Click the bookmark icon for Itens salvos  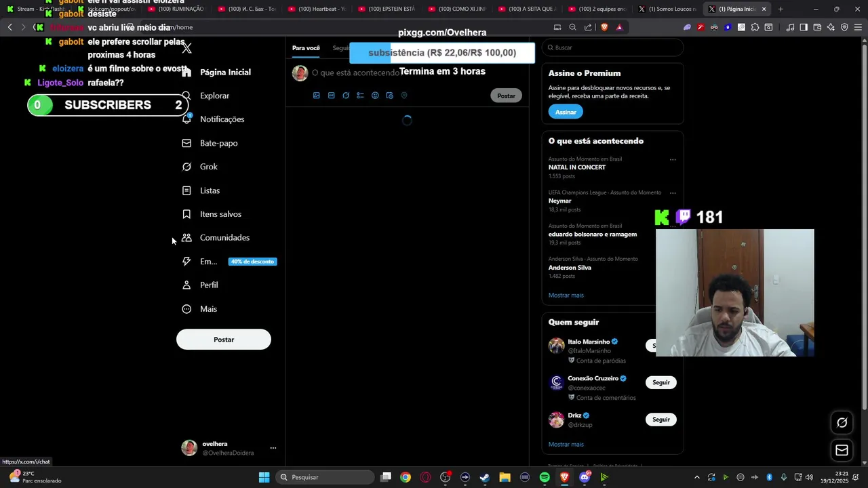(x=186, y=214)
